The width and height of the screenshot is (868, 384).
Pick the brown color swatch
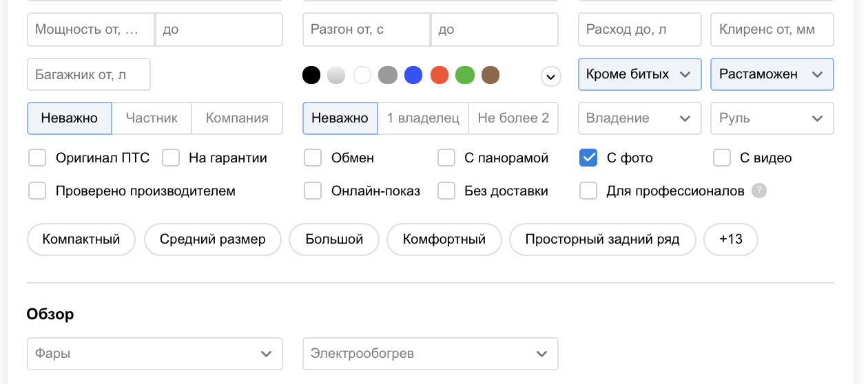[490, 75]
